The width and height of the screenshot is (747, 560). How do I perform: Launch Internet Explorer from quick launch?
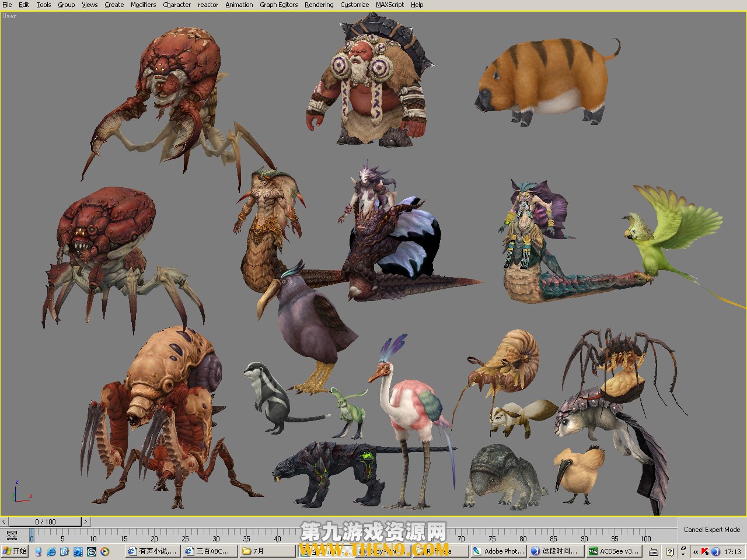click(x=51, y=551)
